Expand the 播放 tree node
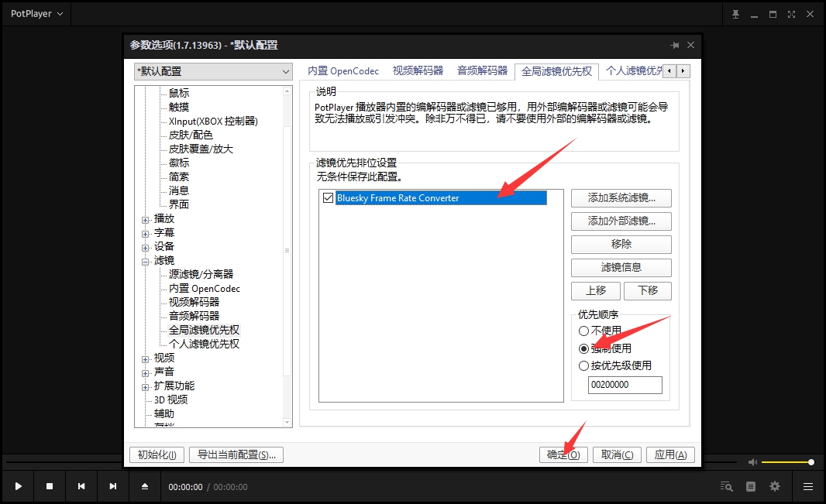 click(145, 220)
